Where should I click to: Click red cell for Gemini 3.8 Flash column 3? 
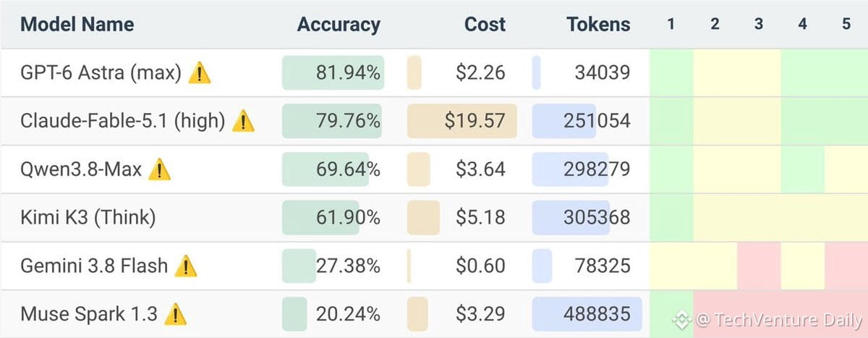[759, 266]
